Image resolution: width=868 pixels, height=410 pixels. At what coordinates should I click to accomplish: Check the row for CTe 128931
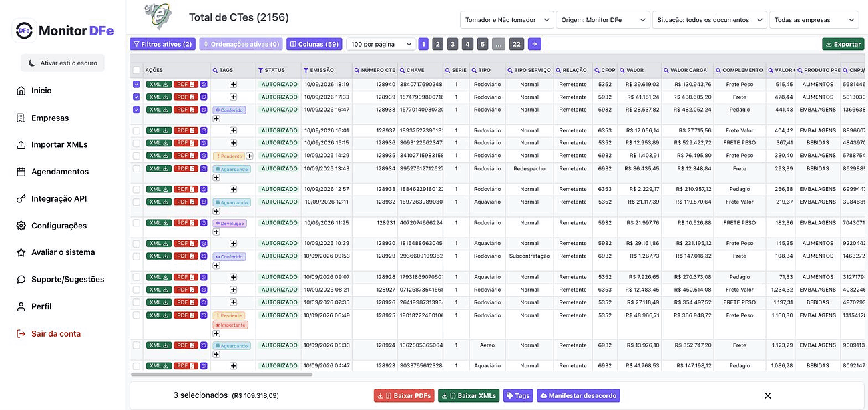[x=136, y=222]
